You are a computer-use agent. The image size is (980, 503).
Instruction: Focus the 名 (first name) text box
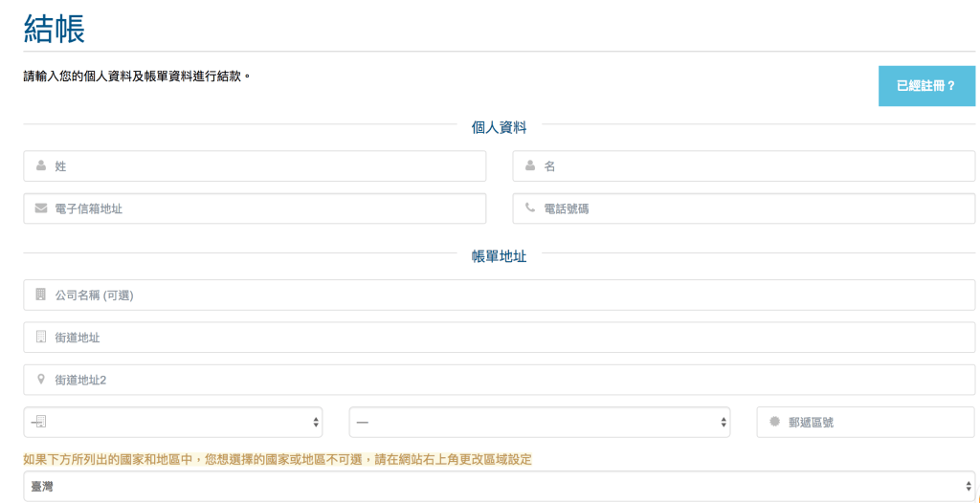tap(756, 166)
